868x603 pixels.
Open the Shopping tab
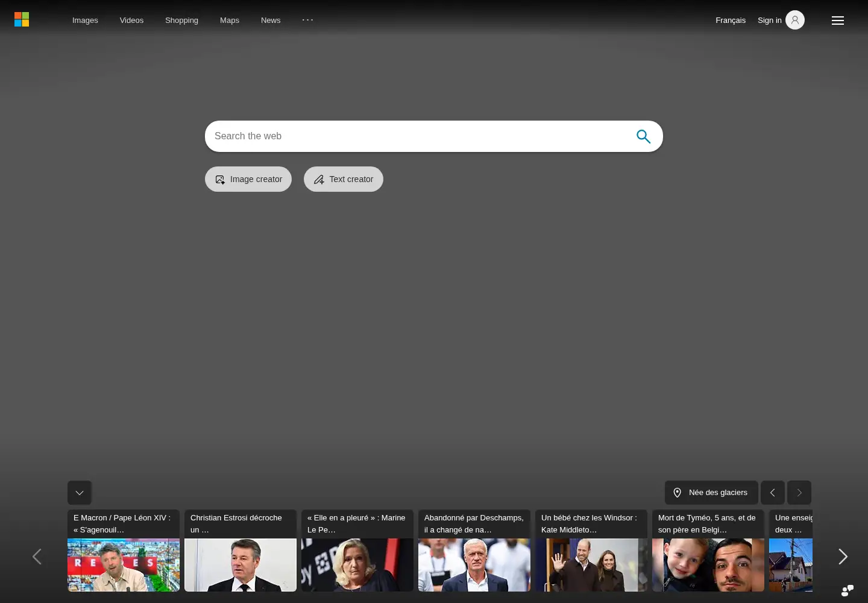181,20
